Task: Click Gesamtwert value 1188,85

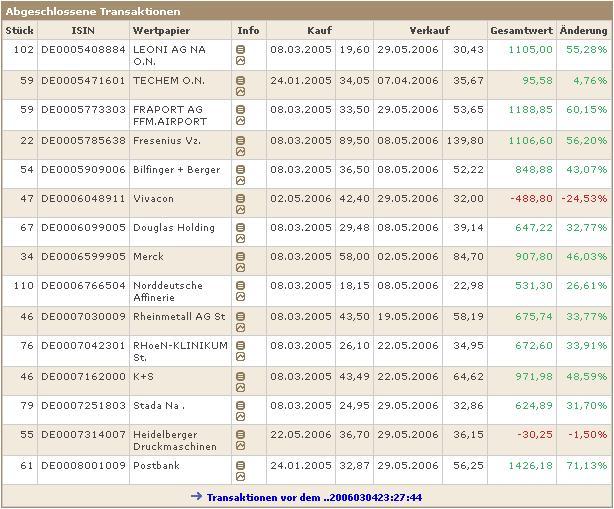Action: coord(530,110)
